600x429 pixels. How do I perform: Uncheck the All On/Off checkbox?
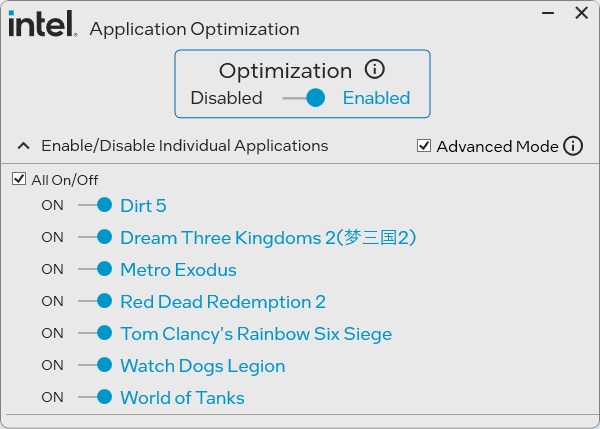pos(19,180)
